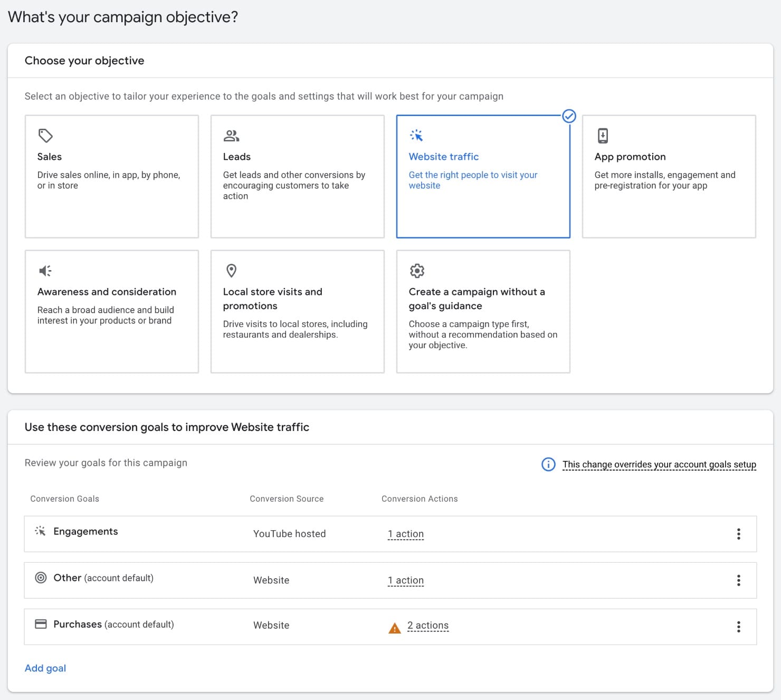781x700 pixels.
Task: Click the Leads people icon
Action: 231,136
